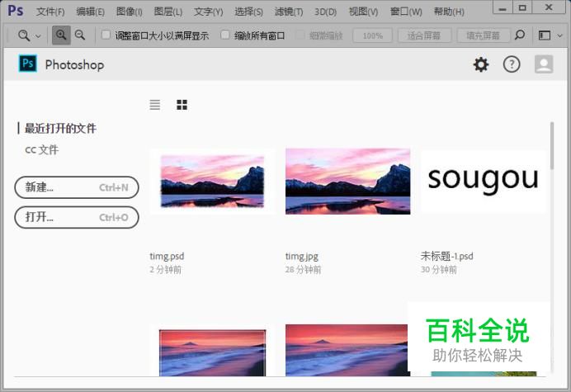
Task: Select CC 文件 in the sidebar
Action: click(x=41, y=149)
